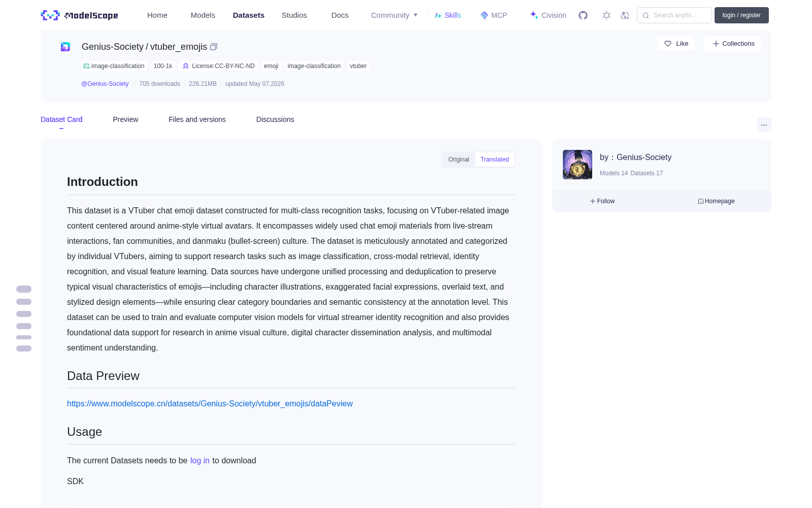Open the three-dots more options button

point(764,124)
